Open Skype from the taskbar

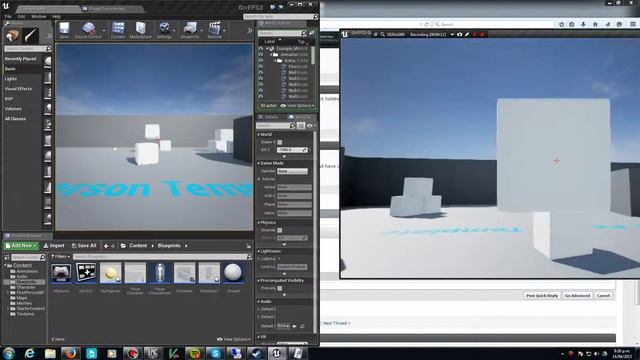pos(215,353)
